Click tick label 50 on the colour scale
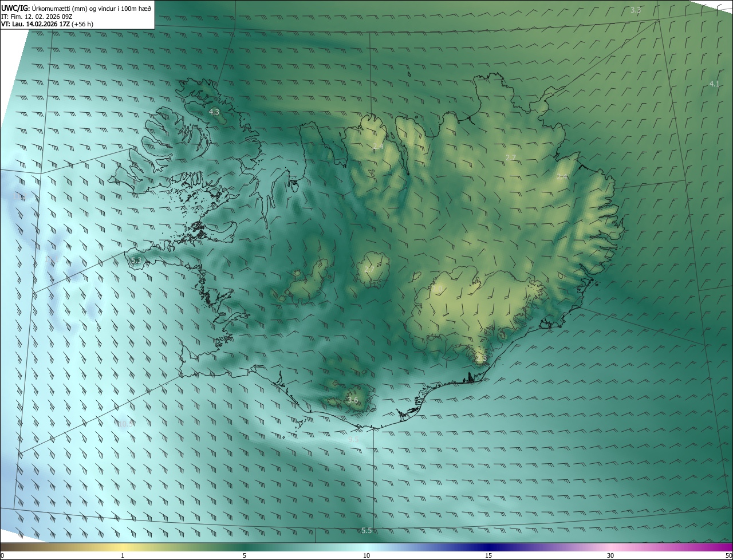 [728, 555]
